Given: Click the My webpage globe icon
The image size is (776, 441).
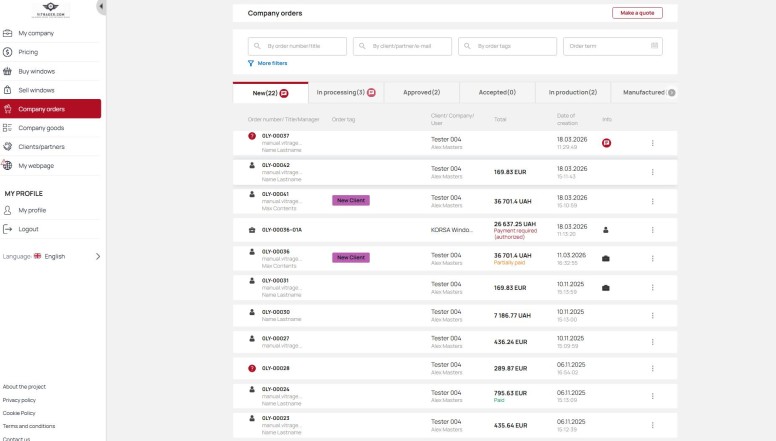Looking at the screenshot, I should click(x=8, y=166).
